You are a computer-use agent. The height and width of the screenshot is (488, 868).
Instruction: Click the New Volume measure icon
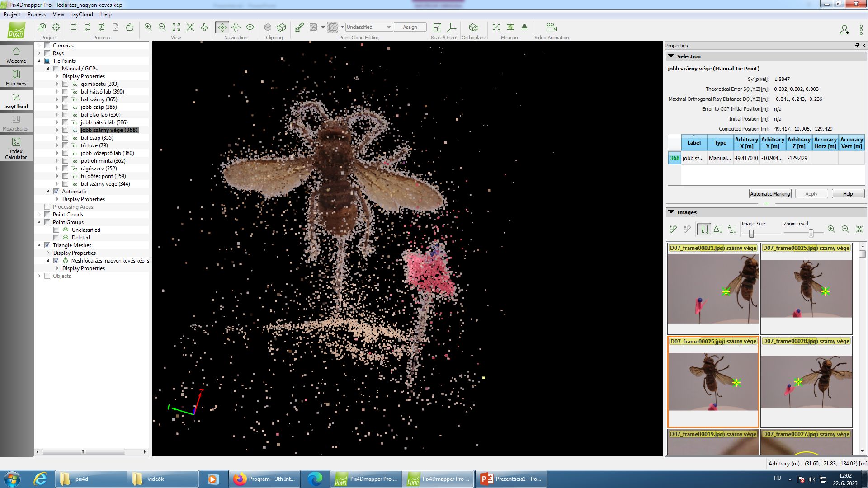pos(524,27)
